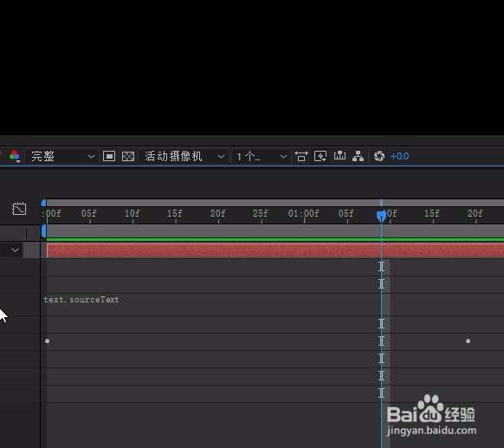Toggle the transparency grid button
Image resolution: width=504 pixels, height=448 pixels.
128,156
